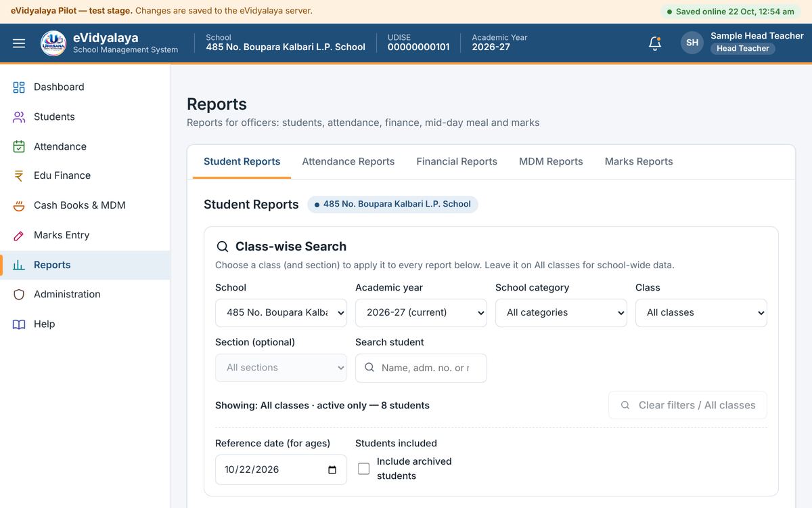The image size is (812, 508).
Task: Switch to Attendance Reports tab
Action: 348,162
